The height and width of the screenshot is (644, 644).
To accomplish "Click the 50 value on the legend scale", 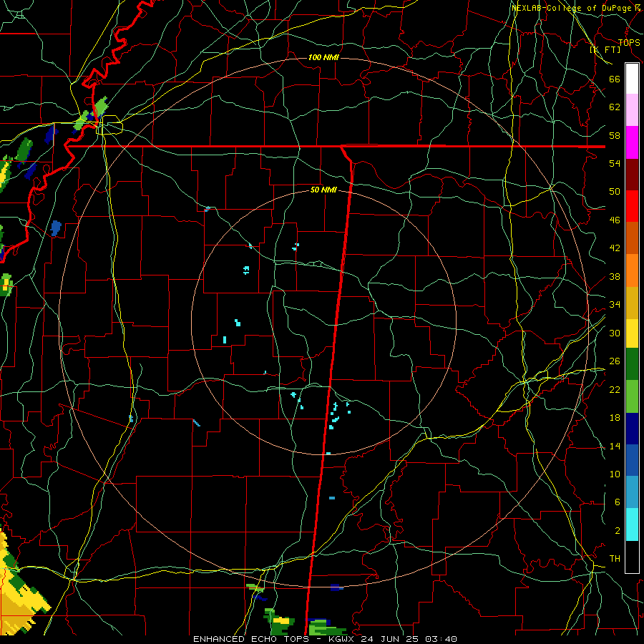I will coord(615,191).
